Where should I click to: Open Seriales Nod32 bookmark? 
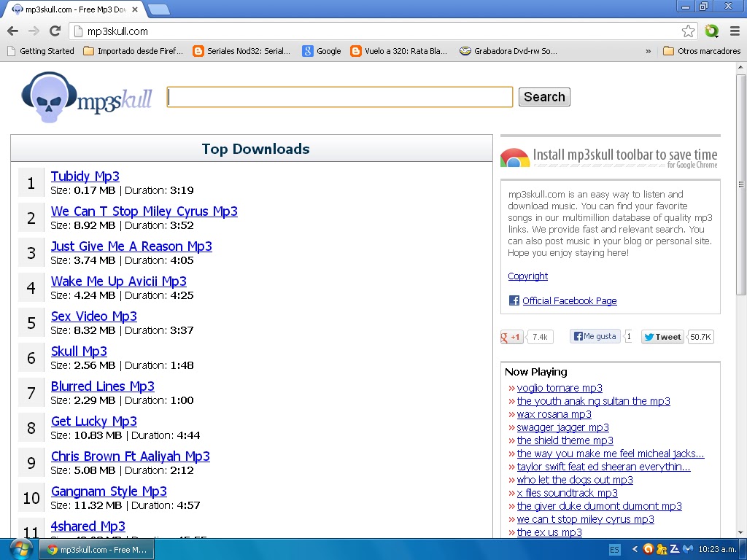click(x=241, y=51)
